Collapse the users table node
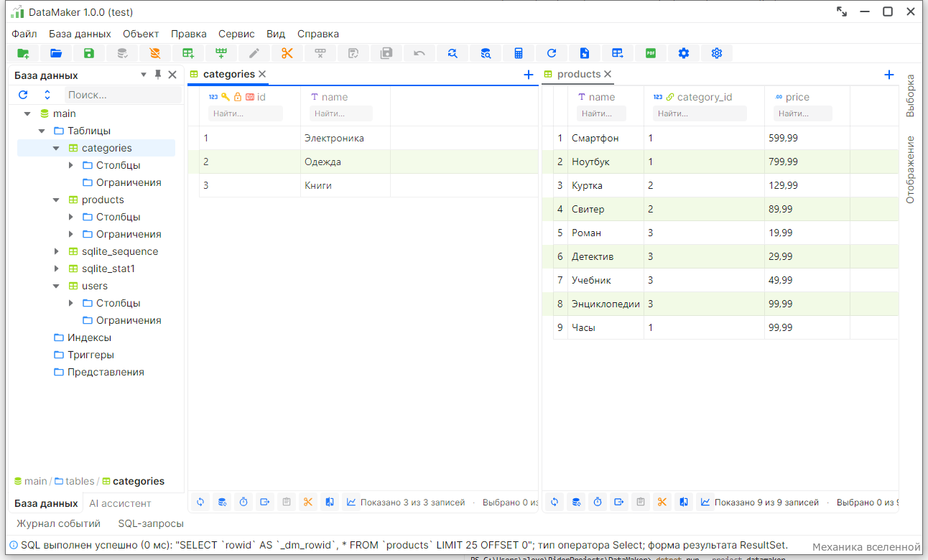This screenshot has width=928, height=560. [56, 286]
